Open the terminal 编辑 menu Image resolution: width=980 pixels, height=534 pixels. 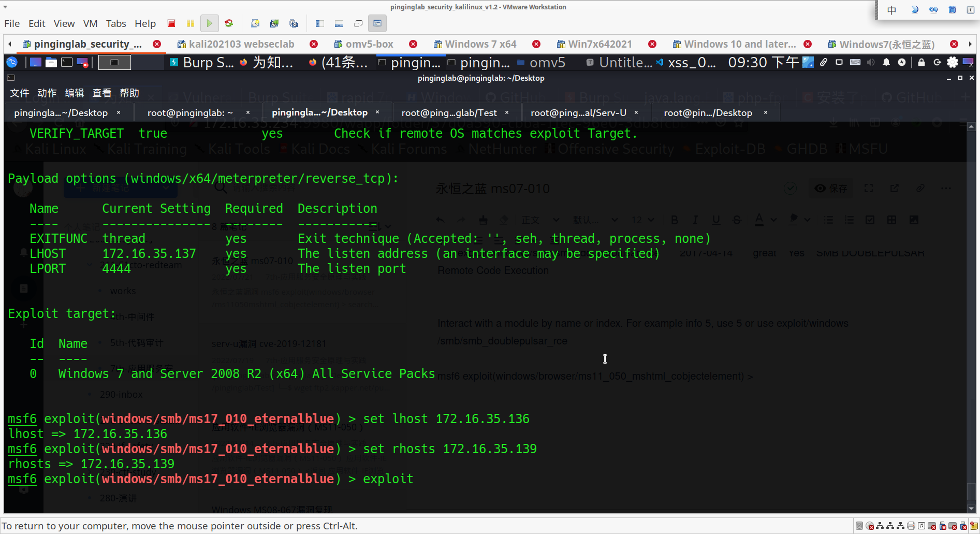(x=75, y=93)
